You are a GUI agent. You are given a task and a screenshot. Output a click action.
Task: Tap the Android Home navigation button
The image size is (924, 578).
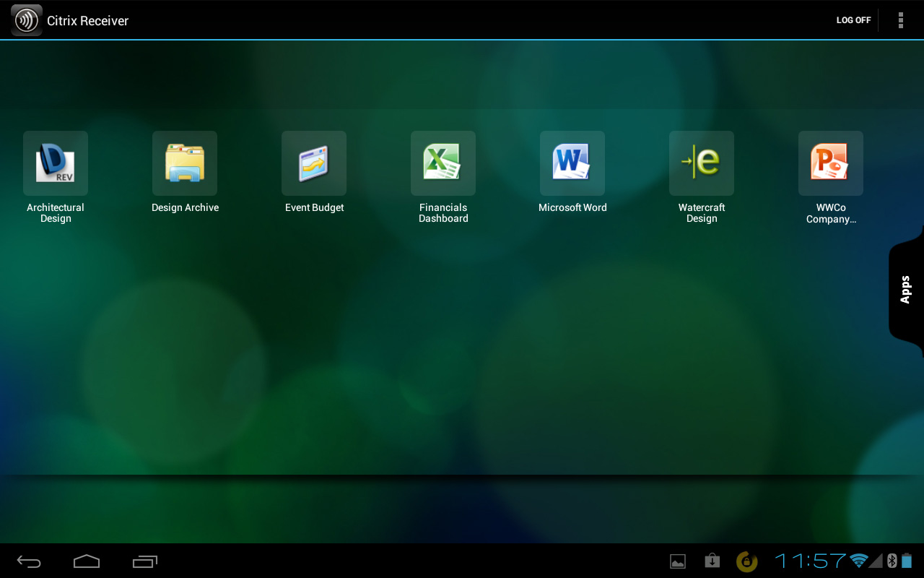click(87, 561)
